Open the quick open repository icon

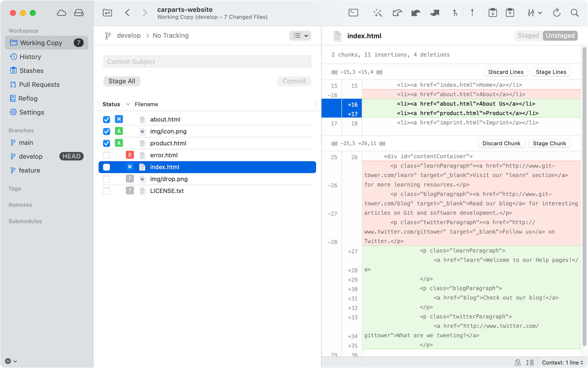(x=107, y=13)
